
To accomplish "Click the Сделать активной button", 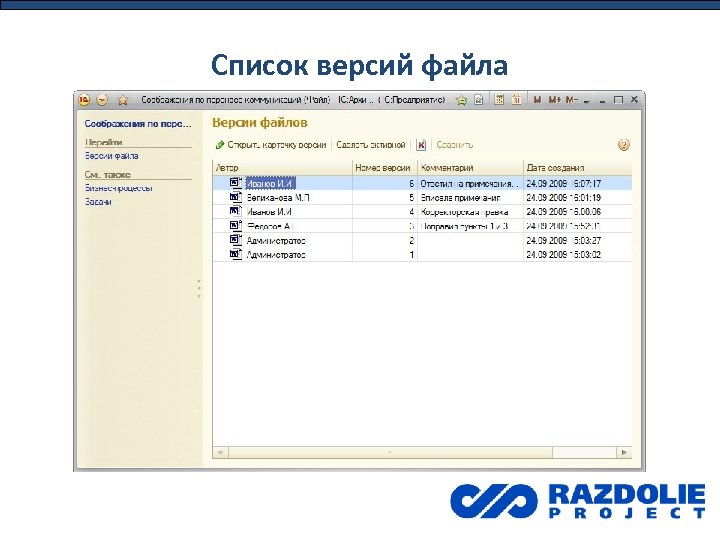I will (371, 145).
